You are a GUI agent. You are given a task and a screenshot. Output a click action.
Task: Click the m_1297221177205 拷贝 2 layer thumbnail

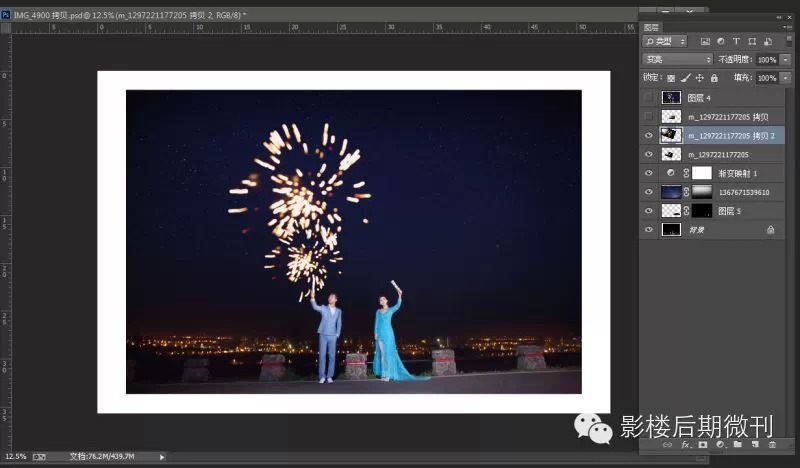pyautogui.click(x=671, y=135)
